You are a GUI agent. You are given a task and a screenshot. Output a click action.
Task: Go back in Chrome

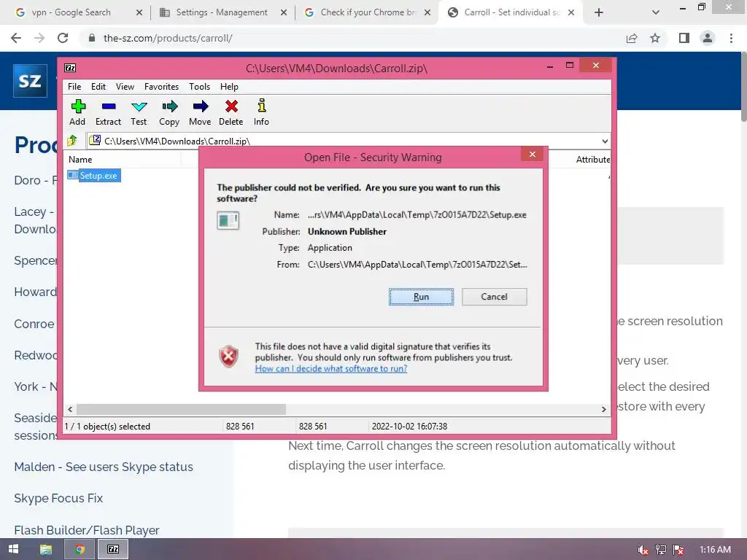point(16,38)
